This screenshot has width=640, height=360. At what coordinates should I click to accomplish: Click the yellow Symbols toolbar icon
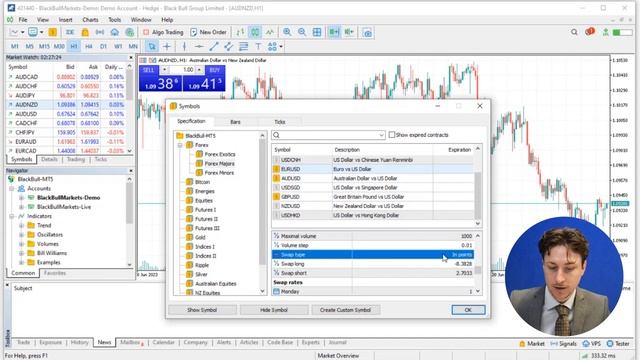pyautogui.click(x=53, y=32)
